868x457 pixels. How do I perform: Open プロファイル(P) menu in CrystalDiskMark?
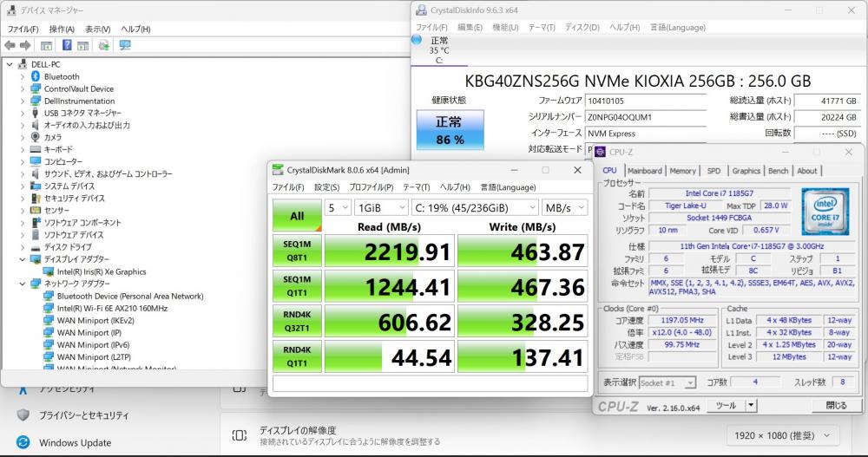click(x=371, y=187)
